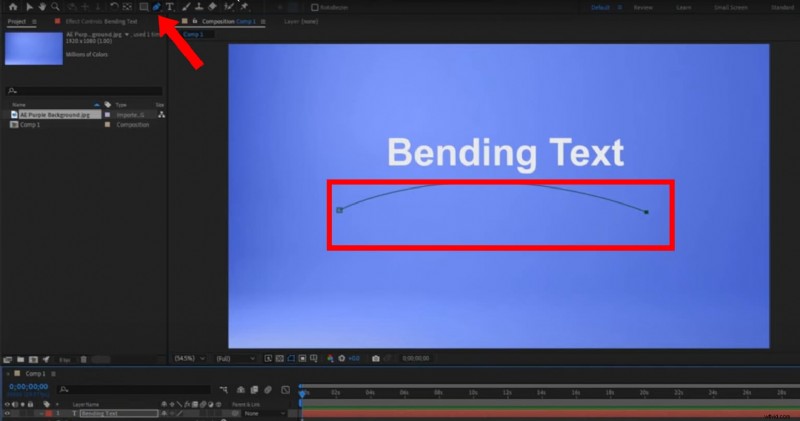Sort project items by Name column
The width and height of the screenshot is (800, 421).
tap(19, 105)
